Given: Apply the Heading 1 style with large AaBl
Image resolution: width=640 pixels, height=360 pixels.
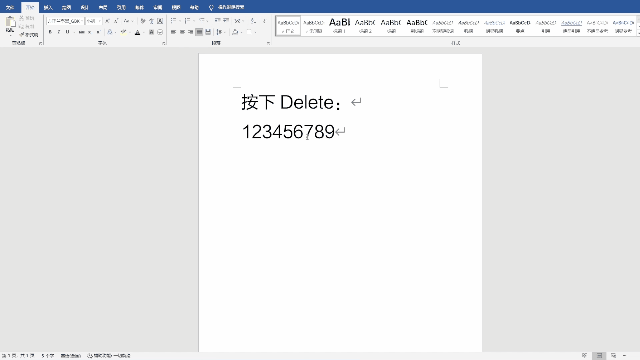Looking at the screenshot, I should 339,26.
